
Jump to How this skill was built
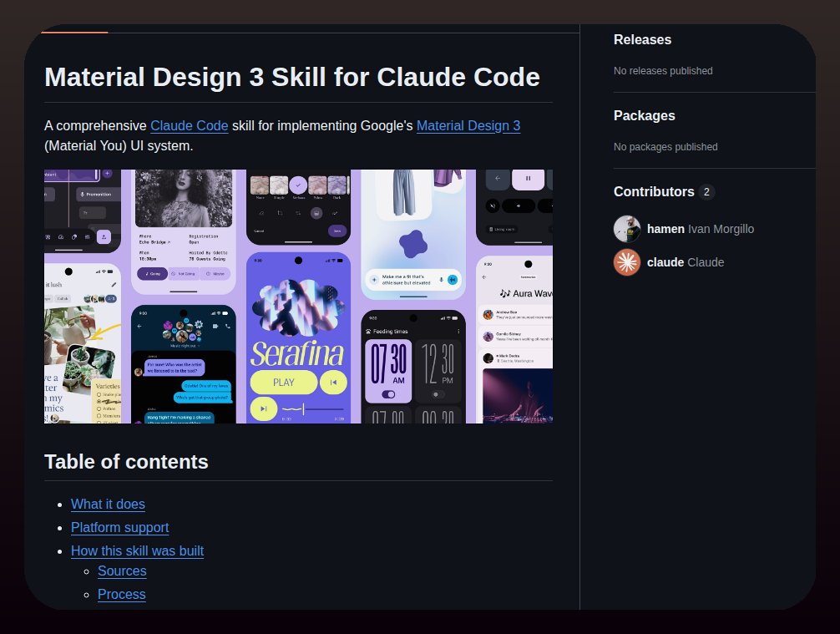137,551
